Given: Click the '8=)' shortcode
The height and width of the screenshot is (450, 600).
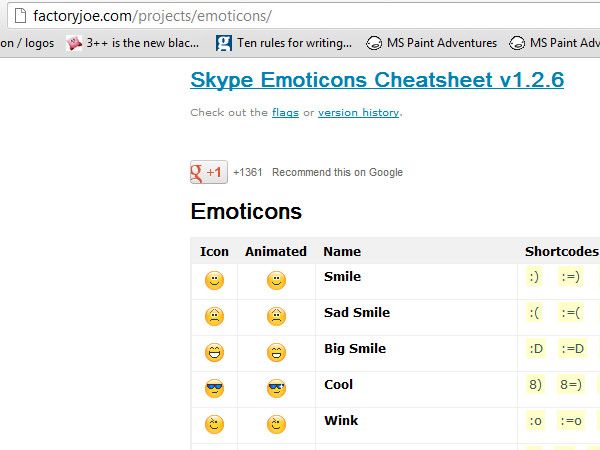Looking at the screenshot, I should (x=571, y=384).
